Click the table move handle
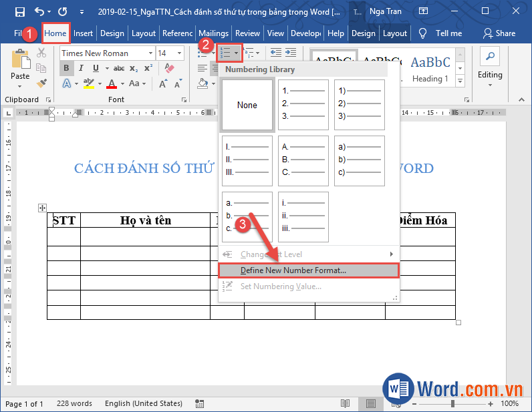Image resolution: width=532 pixels, height=412 pixels. (42, 208)
